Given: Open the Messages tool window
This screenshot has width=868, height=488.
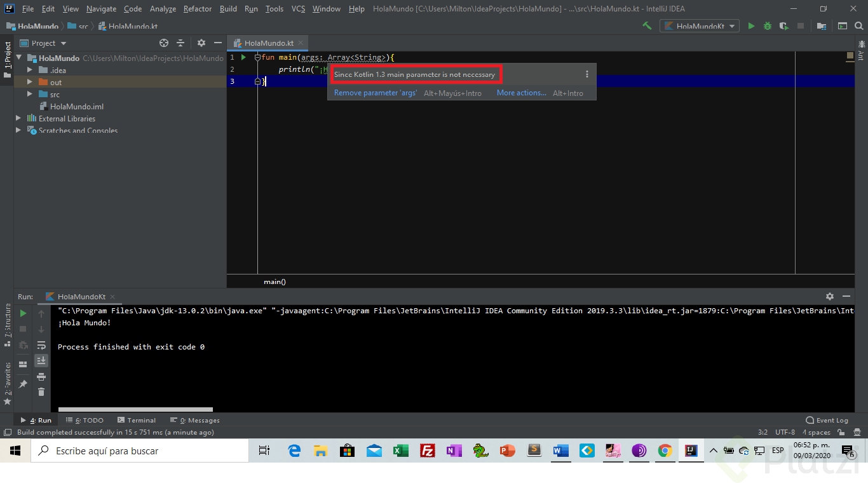Looking at the screenshot, I should coord(195,420).
